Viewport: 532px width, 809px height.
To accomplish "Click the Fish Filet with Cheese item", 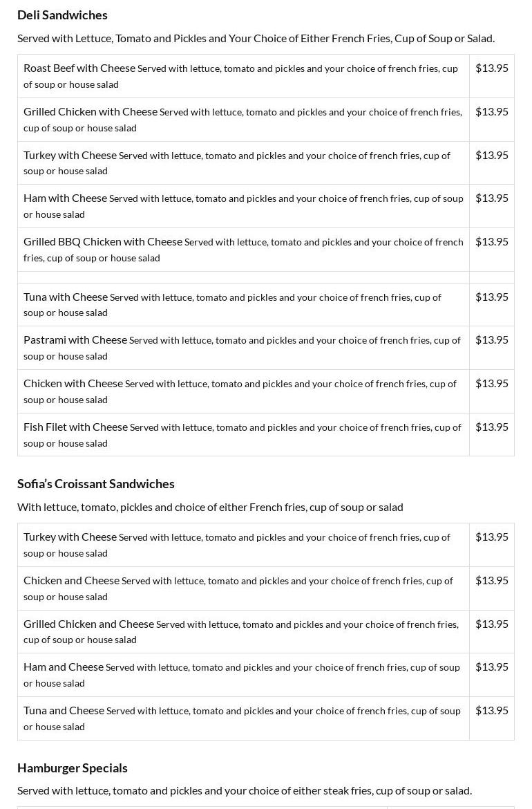I will (75, 427).
